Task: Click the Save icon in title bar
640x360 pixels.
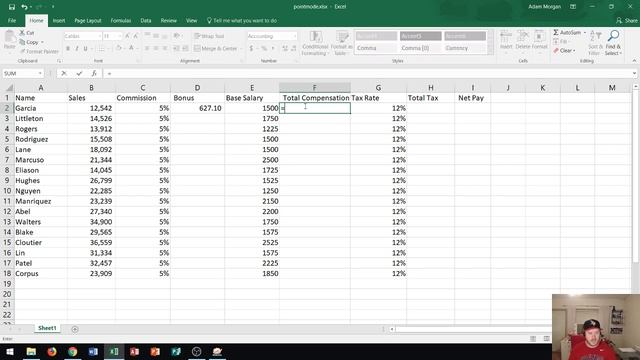Action: click(11, 7)
